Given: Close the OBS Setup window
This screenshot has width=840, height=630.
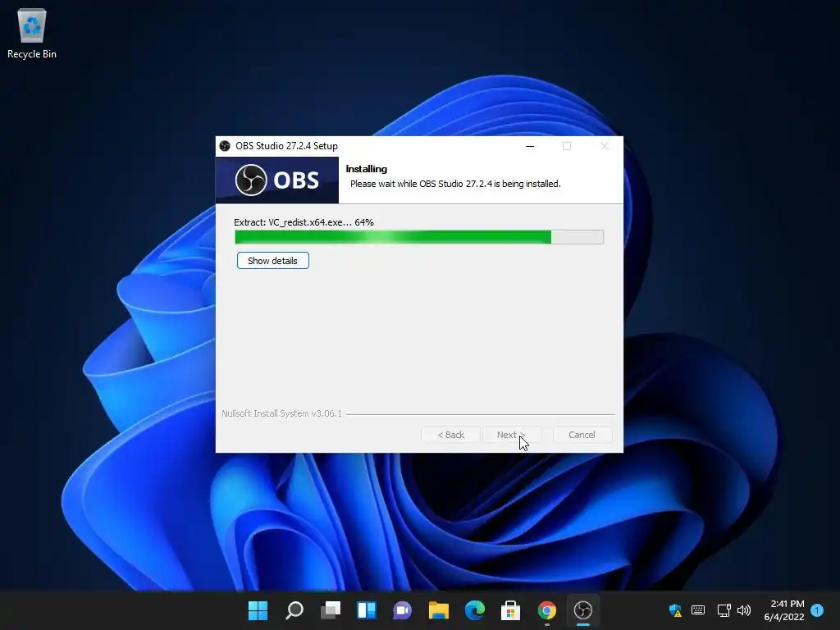Looking at the screenshot, I should click(605, 146).
